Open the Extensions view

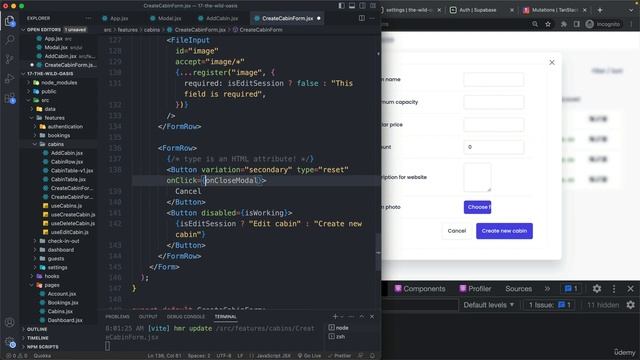pyautogui.click(x=9, y=98)
